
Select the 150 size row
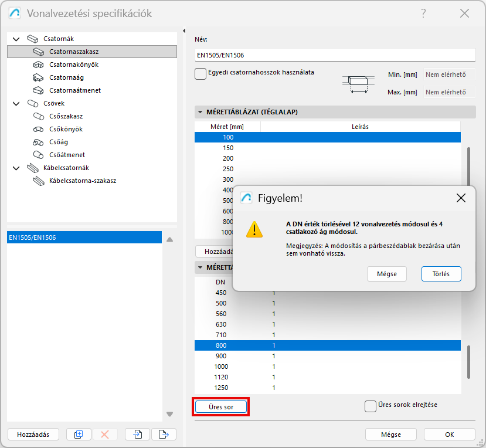point(328,148)
